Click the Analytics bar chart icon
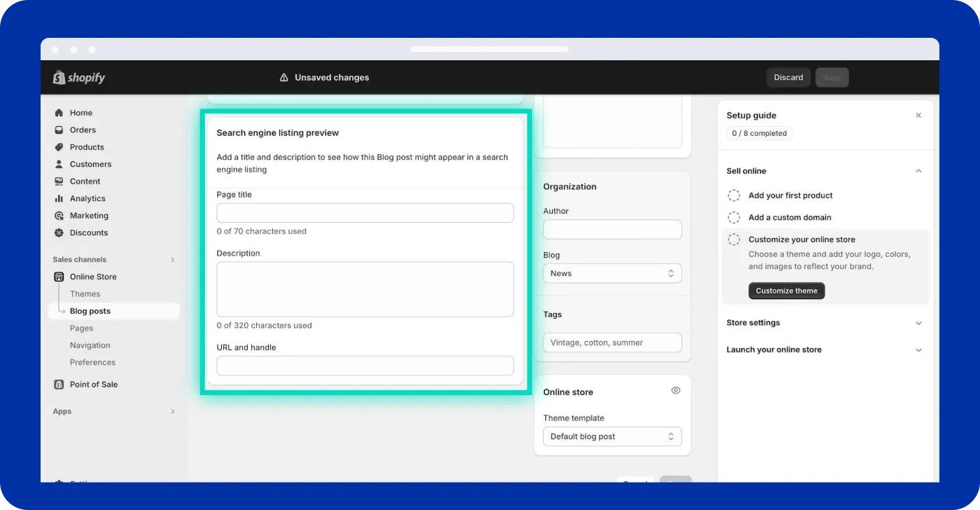The image size is (980, 510). point(59,198)
